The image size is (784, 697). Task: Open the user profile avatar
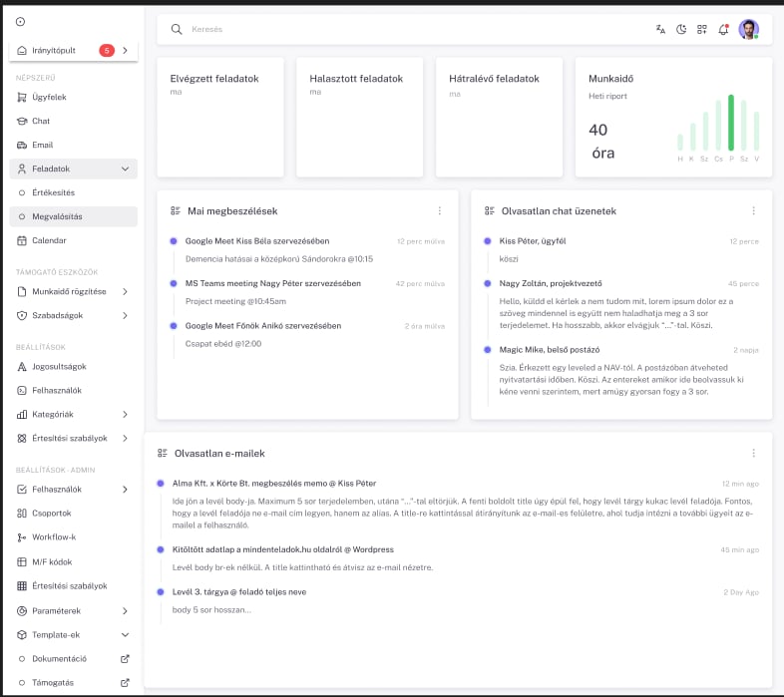[x=748, y=30]
